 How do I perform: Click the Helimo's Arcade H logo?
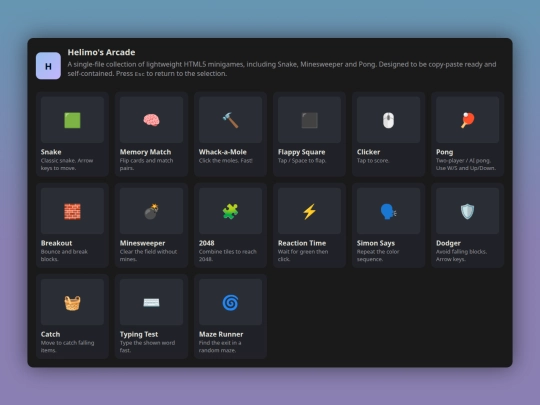(x=48, y=66)
